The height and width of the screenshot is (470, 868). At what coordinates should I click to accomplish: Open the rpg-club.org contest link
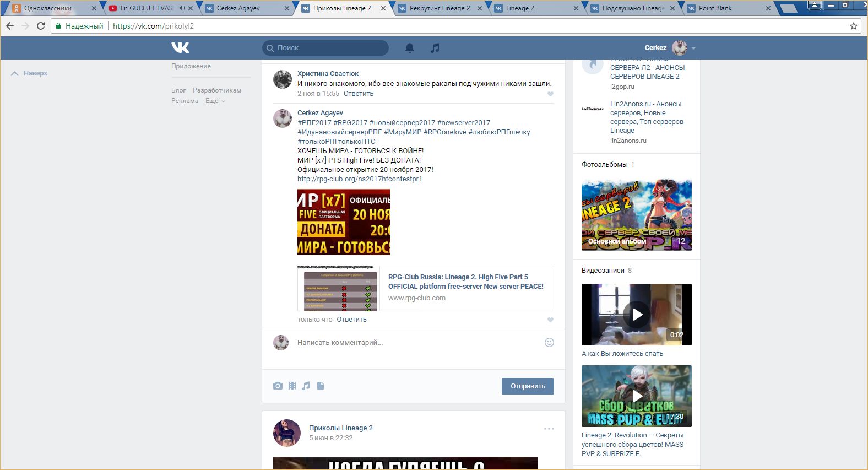tap(360, 179)
